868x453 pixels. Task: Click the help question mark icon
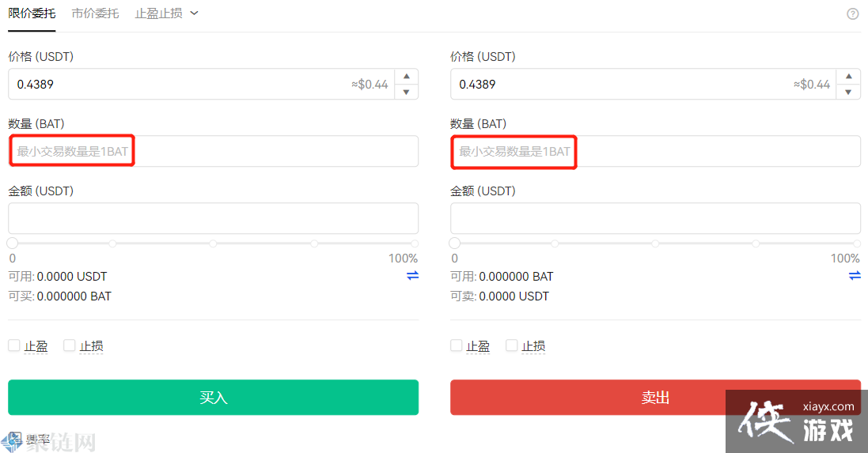[852, 13]
